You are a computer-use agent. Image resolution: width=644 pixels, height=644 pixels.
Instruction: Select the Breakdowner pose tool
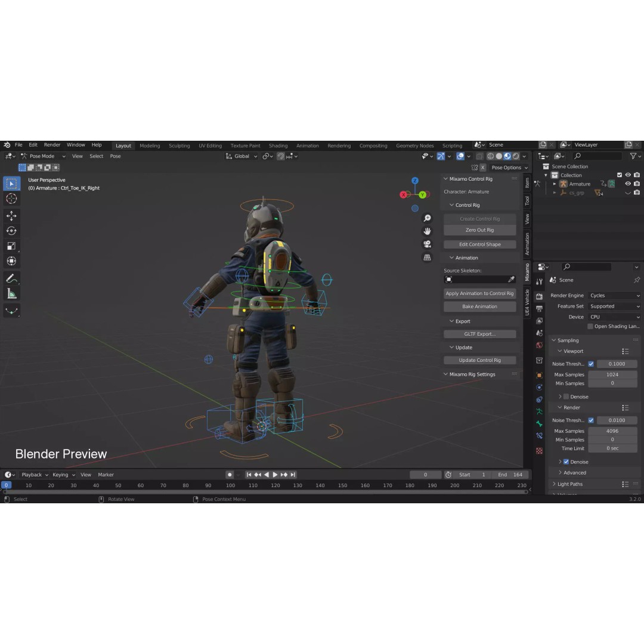[11, 311]
